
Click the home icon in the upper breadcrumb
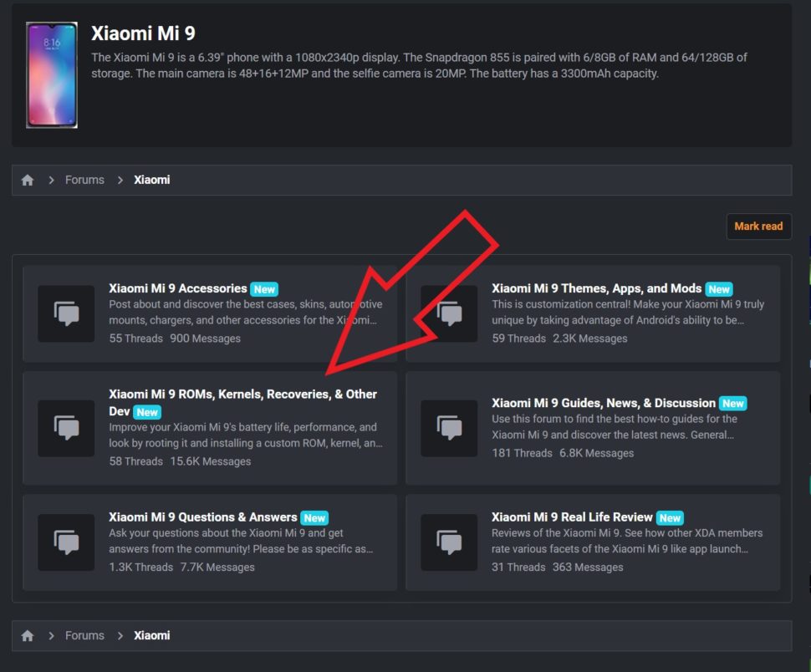(28, 180)
